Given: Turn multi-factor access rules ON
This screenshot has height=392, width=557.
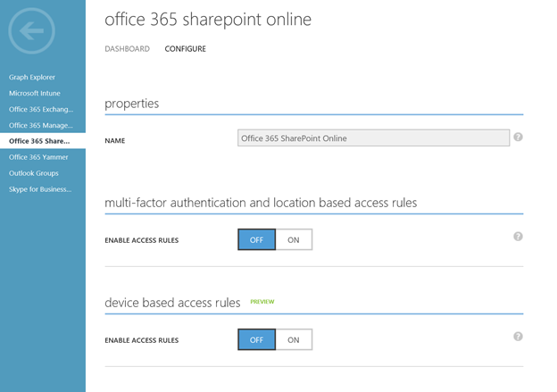Looking at the screenshot, I should pyautogui.click(x=294, y=239).
